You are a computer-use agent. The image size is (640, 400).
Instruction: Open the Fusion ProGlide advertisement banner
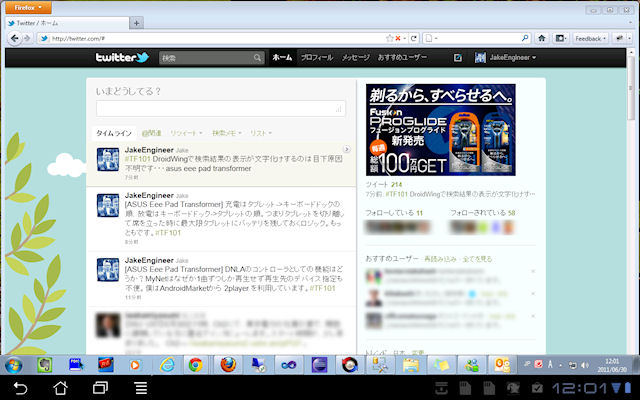(440, 130)
